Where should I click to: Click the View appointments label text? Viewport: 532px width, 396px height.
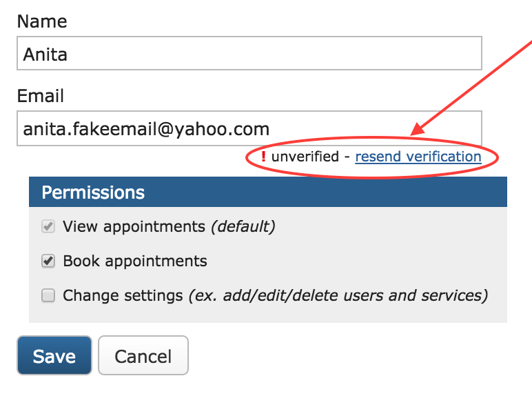pyautogui.click(x=134, y=226)
